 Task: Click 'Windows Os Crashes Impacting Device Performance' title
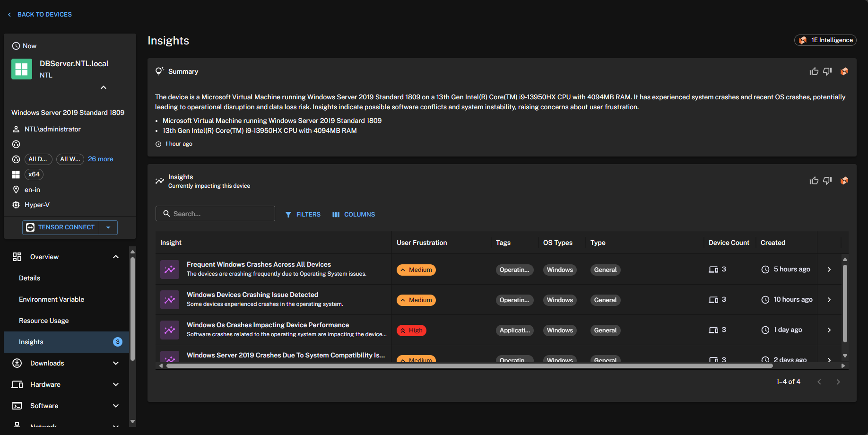(x=268, y=325)
